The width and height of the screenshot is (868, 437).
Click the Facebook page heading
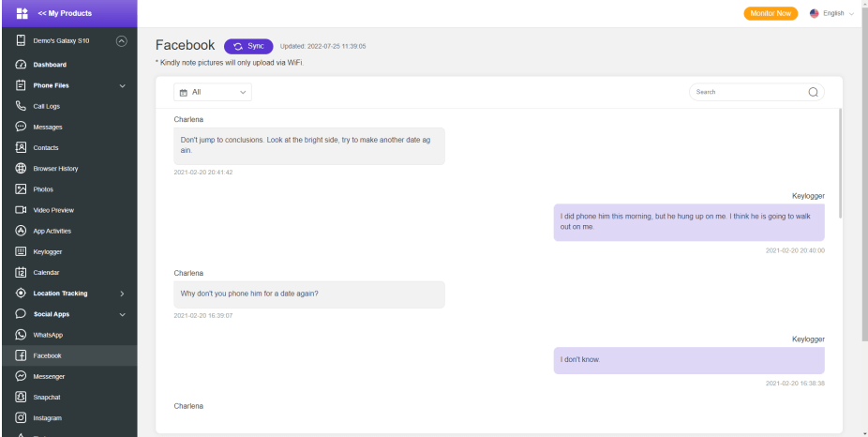coord(185,45)
